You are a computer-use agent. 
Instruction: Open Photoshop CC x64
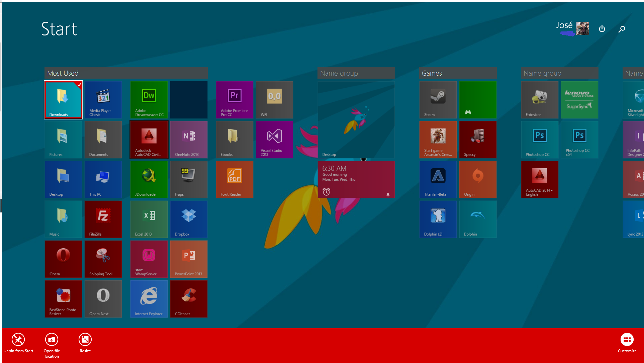click(x=579, y=140)
